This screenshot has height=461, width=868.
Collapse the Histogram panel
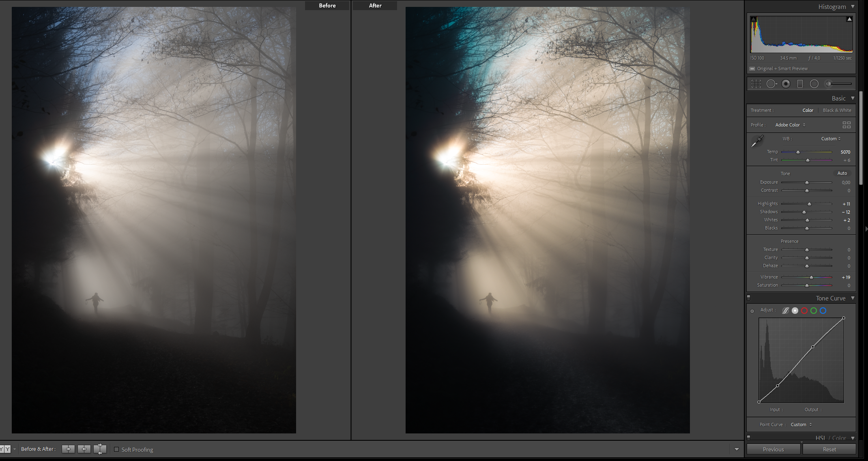point(853,6)
